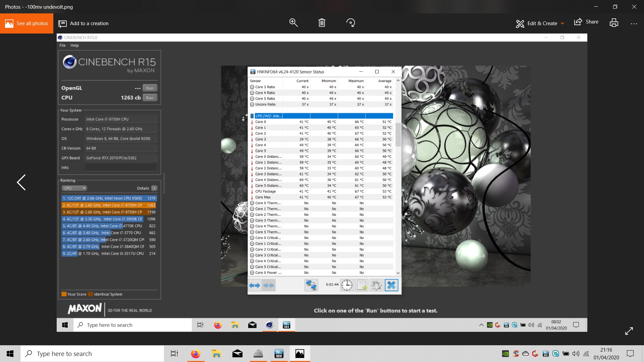This screenshot has height=362, width=644.
Task: Select ranking row i5-3317U scoring 214
Action: [x=109, y=253]
